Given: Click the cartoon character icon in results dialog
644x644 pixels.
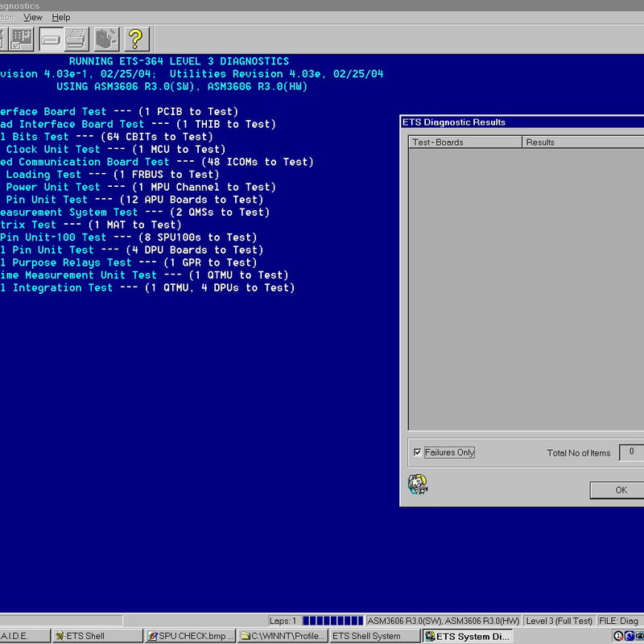Looking at the screenshot, I should [418, 484].
